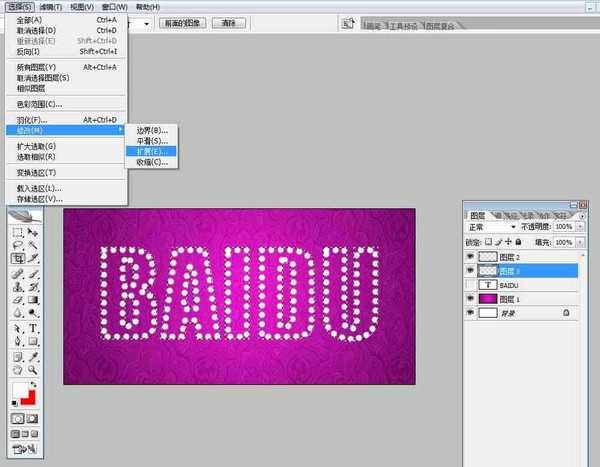This screenshot has width=600, height=467.
Task: Select the Eyedropper tool
Action: 33,357
